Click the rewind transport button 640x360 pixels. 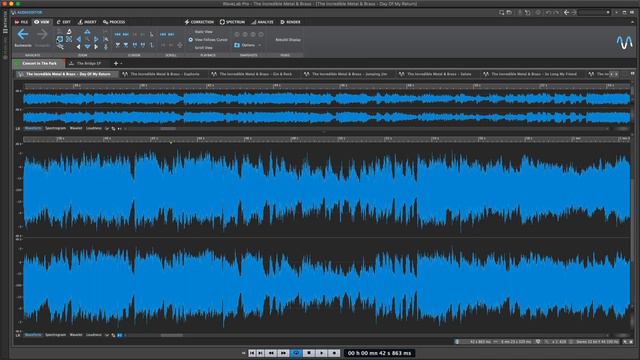(271, 353)
